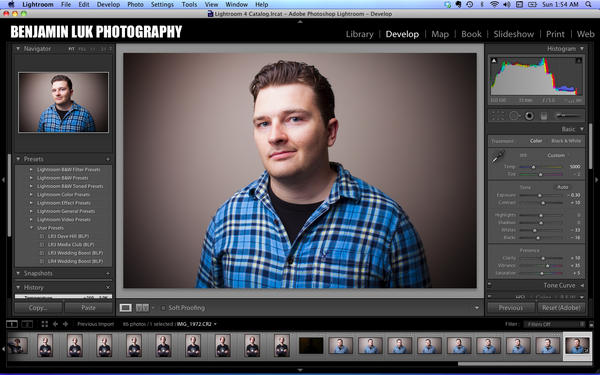The width and height of the screenshot is (600, 375).
Task: Clear History with the X icon
Action: click(108, 287)
